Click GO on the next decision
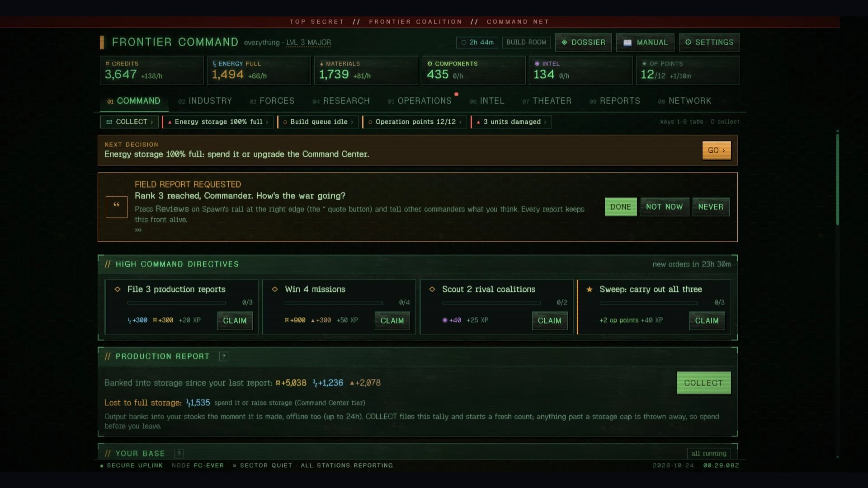Image resolution: width=868 pixels, height=488 pixels. 716,150
